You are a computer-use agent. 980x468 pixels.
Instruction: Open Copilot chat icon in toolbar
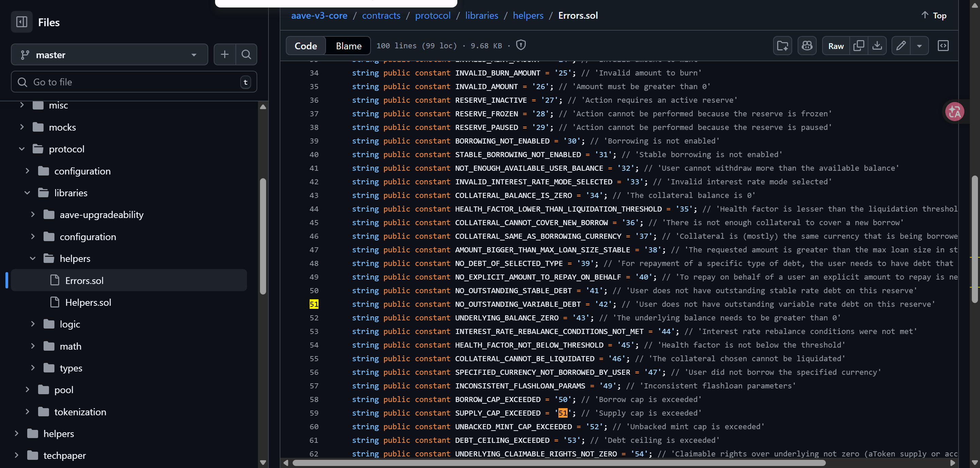tap(807, 46)
